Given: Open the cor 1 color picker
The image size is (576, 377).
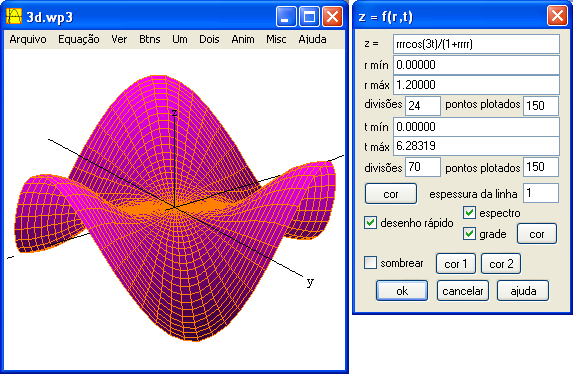Looking at the screenshot, I should coord(456,263).
